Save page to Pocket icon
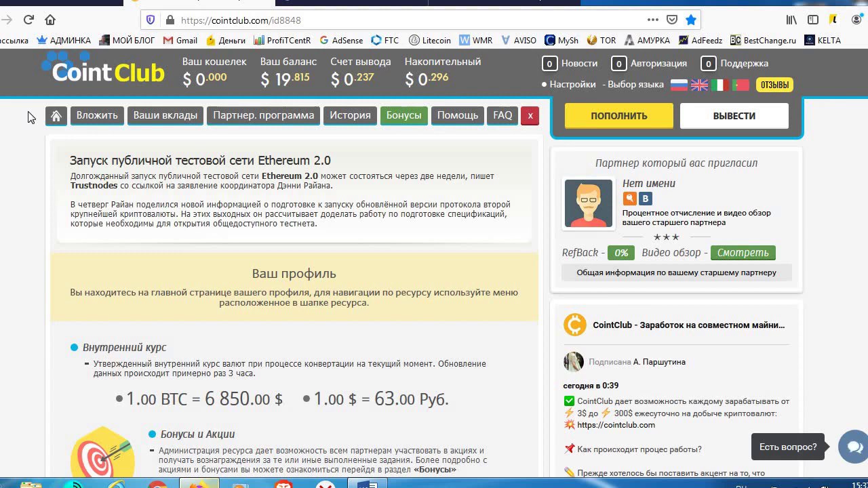 (x=671, y=20)
